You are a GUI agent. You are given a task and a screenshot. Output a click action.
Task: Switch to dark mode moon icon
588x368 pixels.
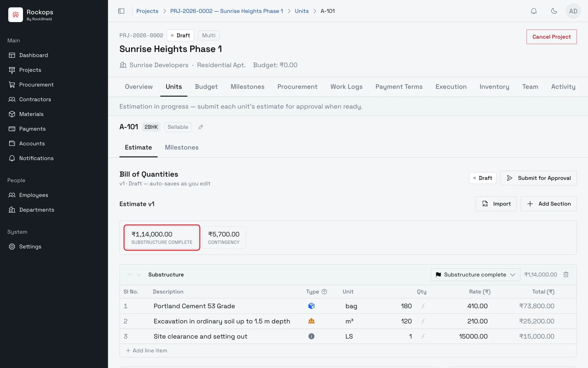click(554, 11)
